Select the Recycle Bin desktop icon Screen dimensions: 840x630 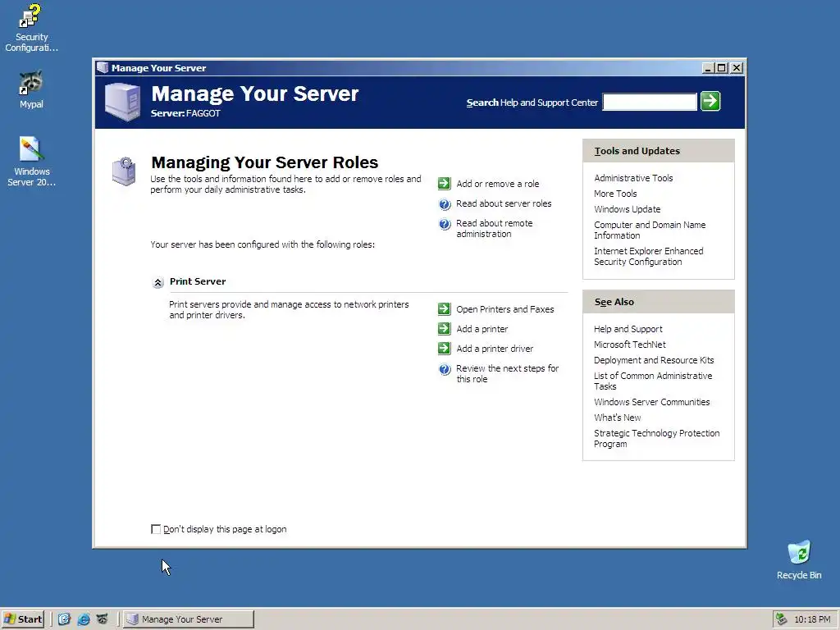(x=799, y=559)
